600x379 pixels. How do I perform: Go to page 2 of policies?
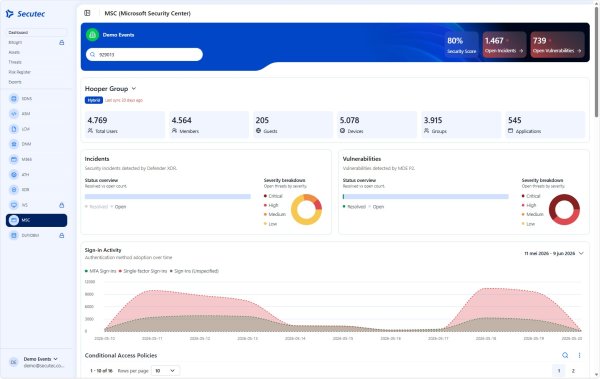[573, 371]
